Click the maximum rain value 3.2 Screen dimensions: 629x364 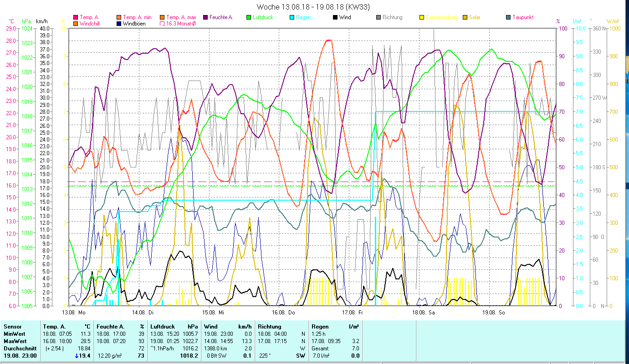pos(356,341)
